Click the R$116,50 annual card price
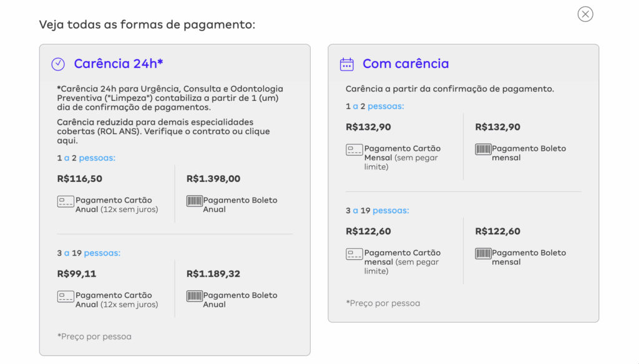This screenshot has width=639, height=364. coord(79,179)
